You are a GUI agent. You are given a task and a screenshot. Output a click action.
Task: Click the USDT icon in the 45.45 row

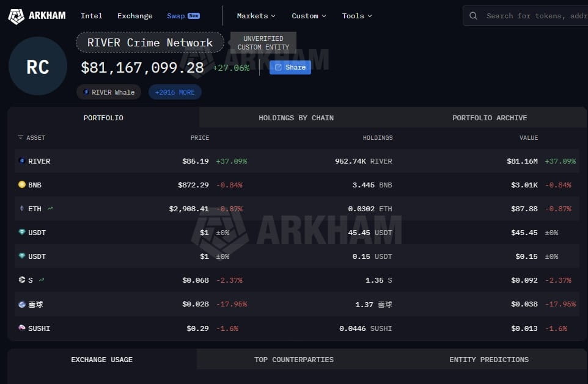coord(22,232)
